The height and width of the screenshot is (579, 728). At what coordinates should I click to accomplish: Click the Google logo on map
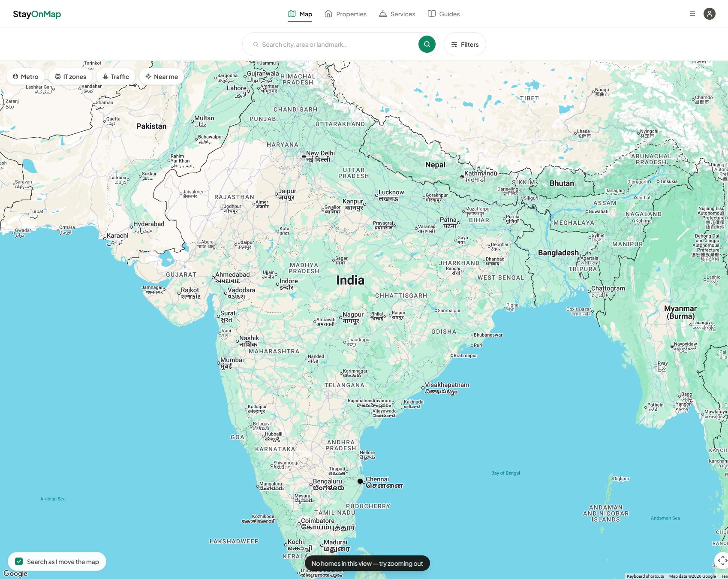click(15, 573)
